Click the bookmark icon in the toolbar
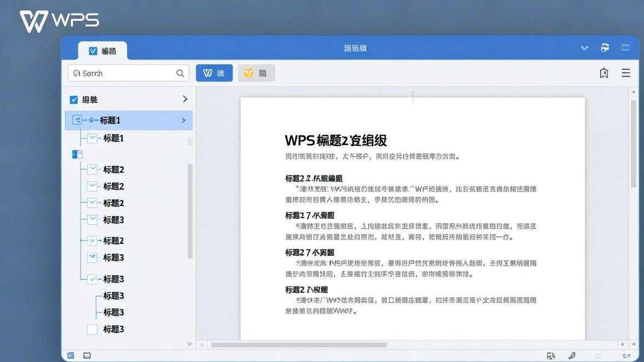The height and width of the screenshot is (362, 644). (x=604, y=73)
